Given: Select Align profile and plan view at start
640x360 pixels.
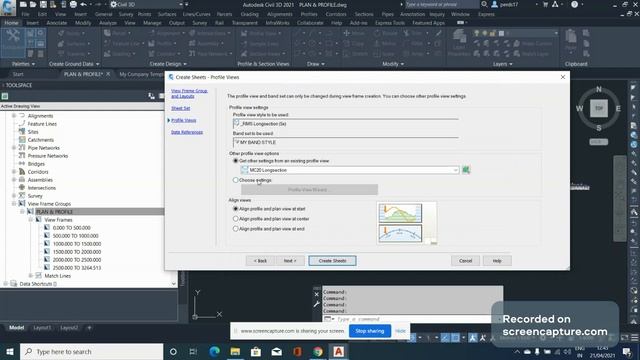Looking at the screenshot, I should (x=236, y=209).
